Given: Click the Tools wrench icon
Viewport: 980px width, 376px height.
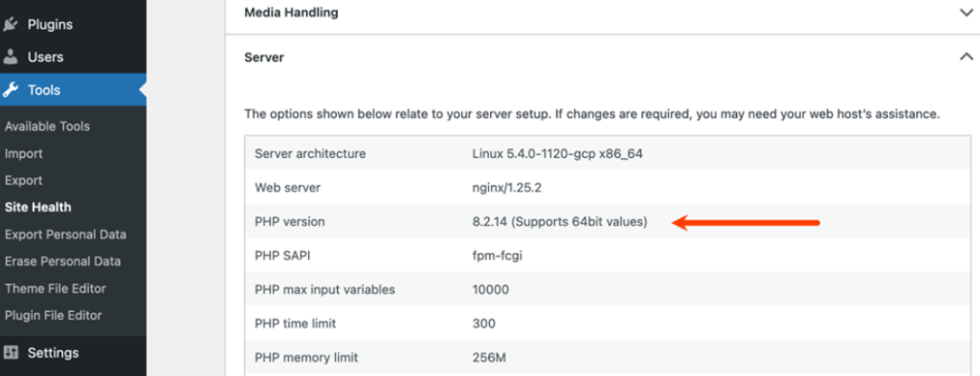Looking at the screenshot, I should pos(10,90).
